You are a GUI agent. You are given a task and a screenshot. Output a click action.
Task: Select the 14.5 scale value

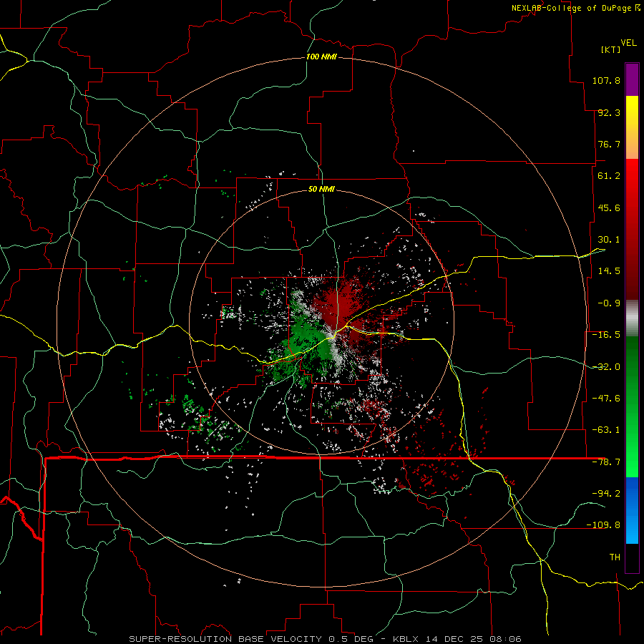tap(609, 271)
